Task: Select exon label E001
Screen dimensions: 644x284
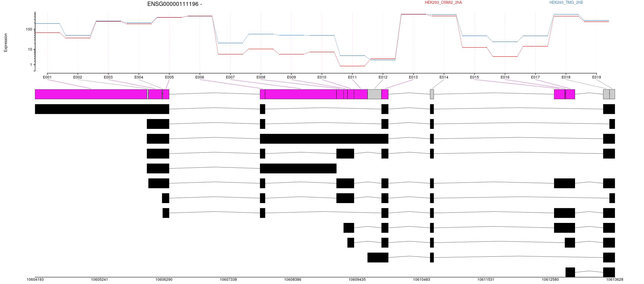Action: point(47,77)
